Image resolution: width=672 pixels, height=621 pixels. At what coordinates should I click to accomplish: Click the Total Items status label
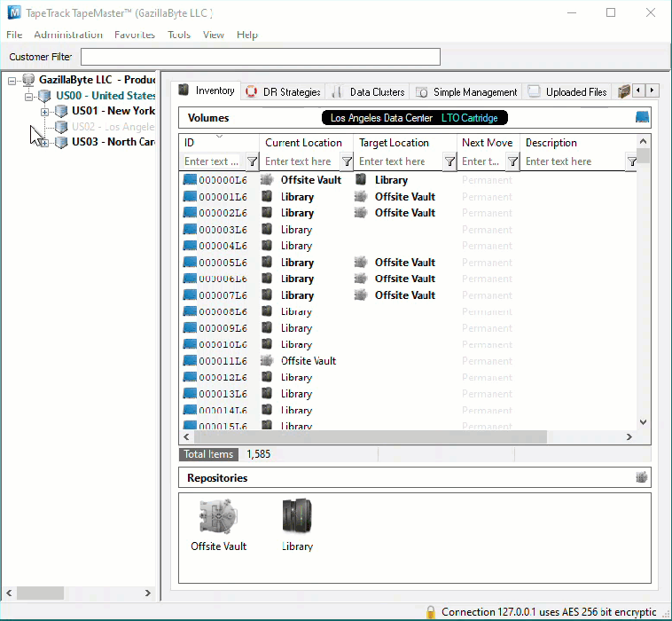[x=208, y=454]
